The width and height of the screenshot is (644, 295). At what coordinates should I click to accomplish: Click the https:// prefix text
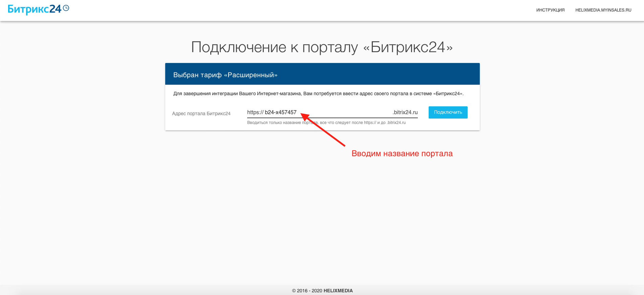pyautogui.click(x=255, y=112)
